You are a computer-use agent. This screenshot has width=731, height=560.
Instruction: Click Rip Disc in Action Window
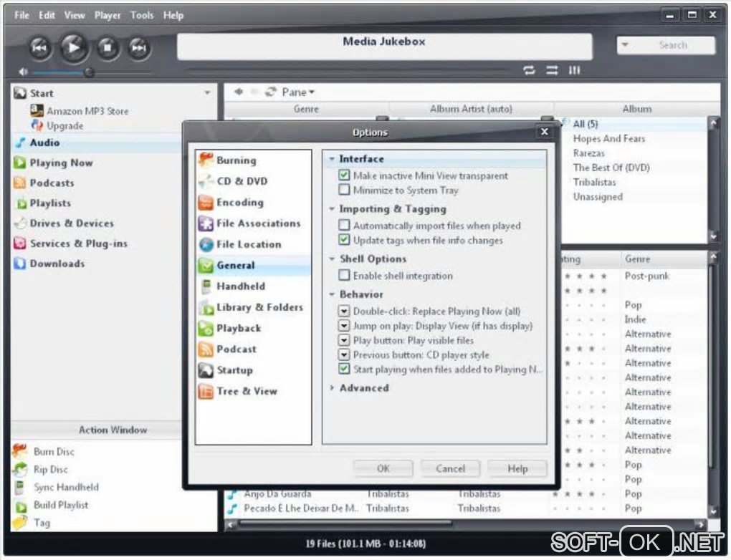pyautogui.click(x=41, y=469)
